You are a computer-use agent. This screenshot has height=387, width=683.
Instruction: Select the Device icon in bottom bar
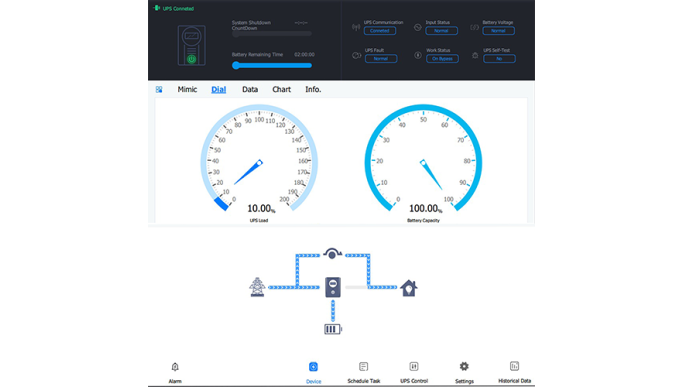313,367
